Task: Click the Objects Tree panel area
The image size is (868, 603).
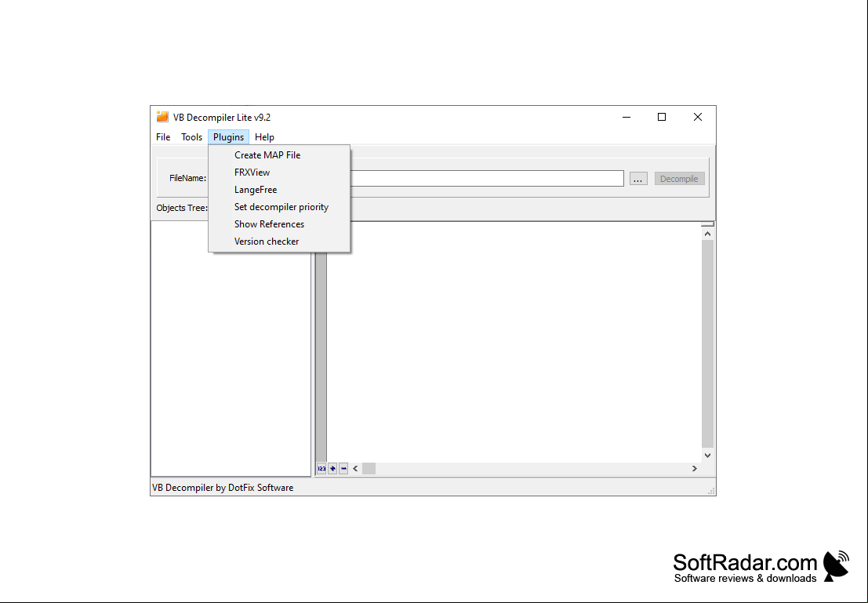Action: click(231, 349)
